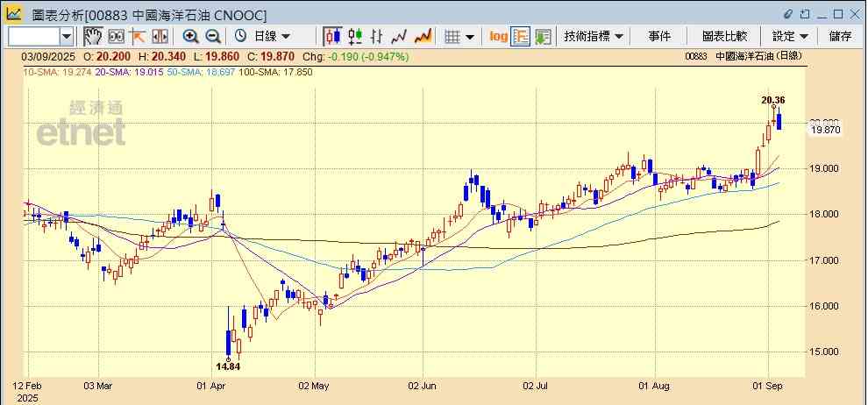This screenshot has width=868, height=405.
Task: Zoom out of the chart
Action: pos(213,37)
